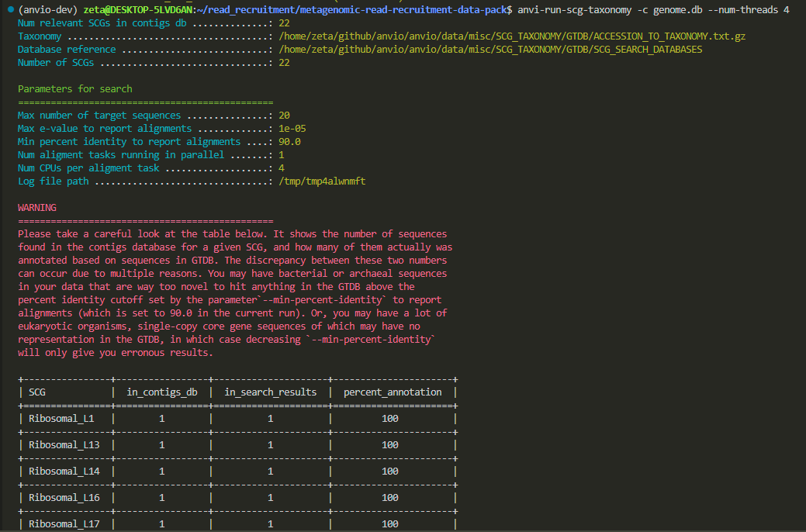Viewport: 806px width, 532px height.
Task: Open the ACCESSION_TO_TAXONOMY.txt.gz file path
Action: [514, 36]
